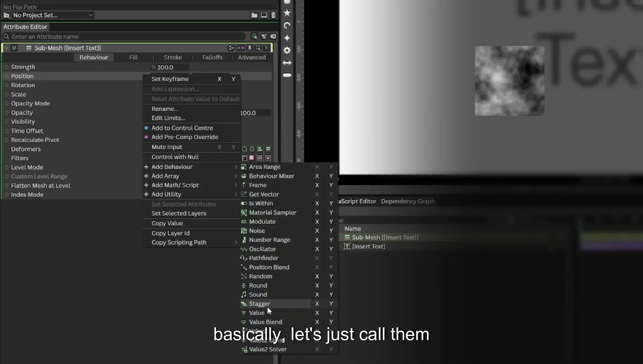Image resolution: width=643 pixels, height=364 pixels.
Task: Open the project folder icon
Action: coord(254,15)
